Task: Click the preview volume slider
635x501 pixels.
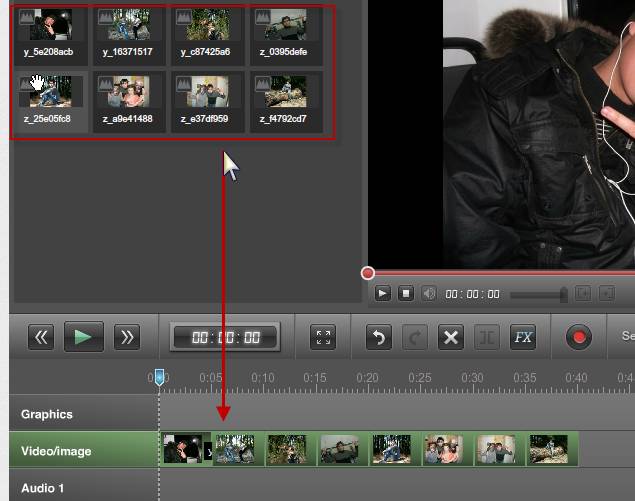Action: coord(538,295)
